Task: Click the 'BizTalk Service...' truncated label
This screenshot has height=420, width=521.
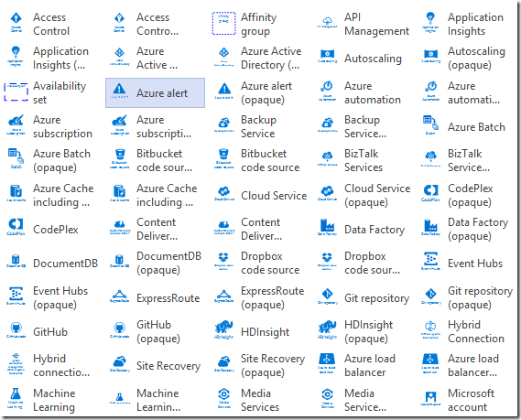Action: 469,160
